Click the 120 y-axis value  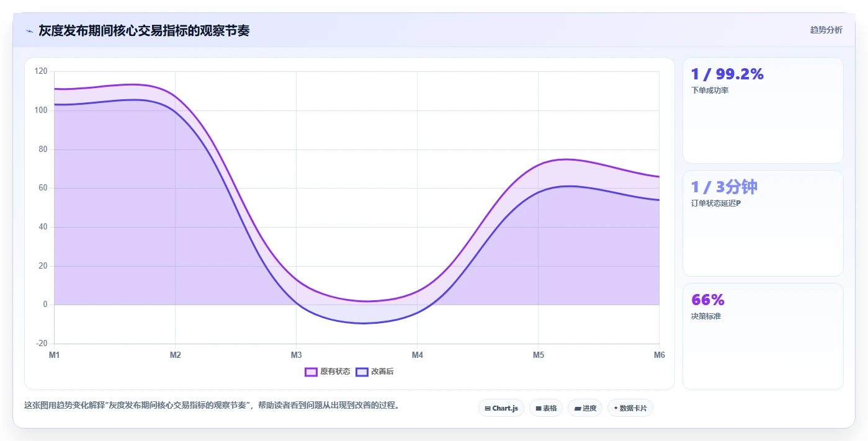pos(41,71)
